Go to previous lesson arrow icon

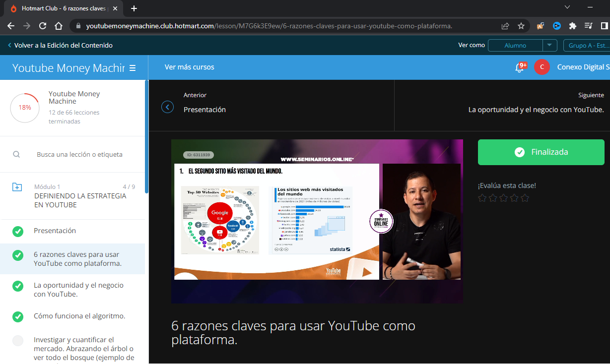click(168, 107)
